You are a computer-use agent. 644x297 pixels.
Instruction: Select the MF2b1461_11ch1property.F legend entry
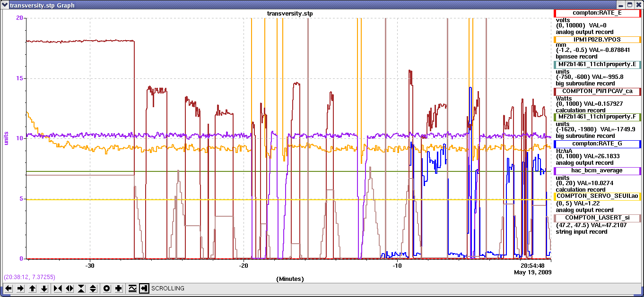(597, 117)
